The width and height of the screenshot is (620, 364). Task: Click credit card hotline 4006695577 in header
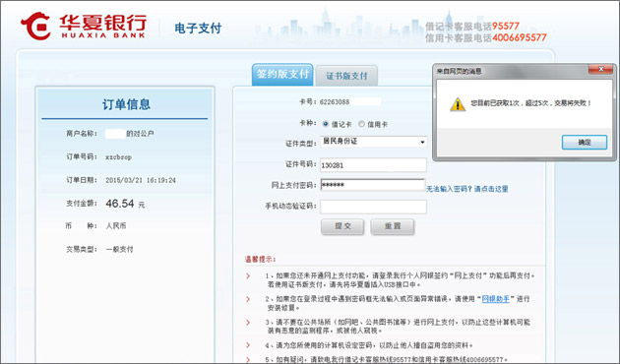(x=520, y=37)
